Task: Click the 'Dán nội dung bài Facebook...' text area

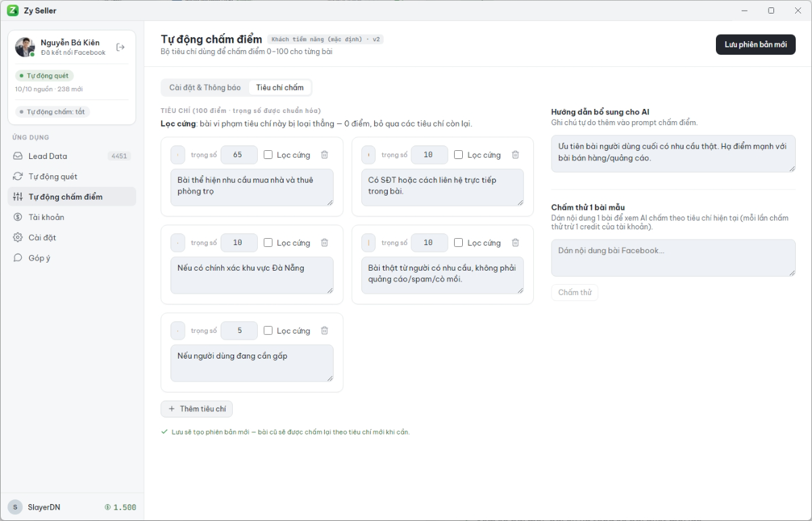Action: tap(673, 258)
